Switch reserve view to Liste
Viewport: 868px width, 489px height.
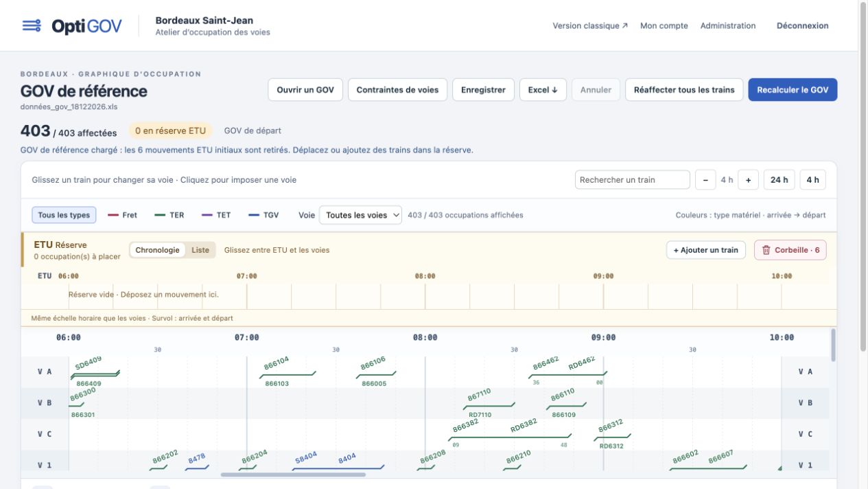coord(200,250)
